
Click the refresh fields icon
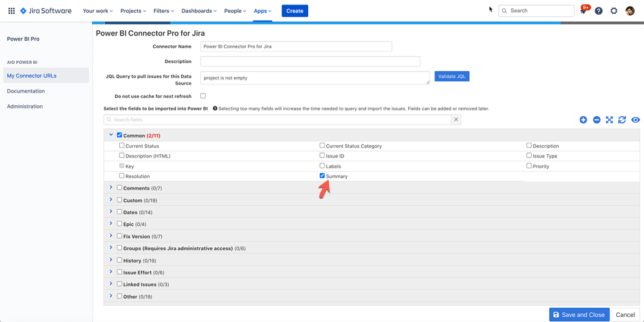tap(622, 119)
